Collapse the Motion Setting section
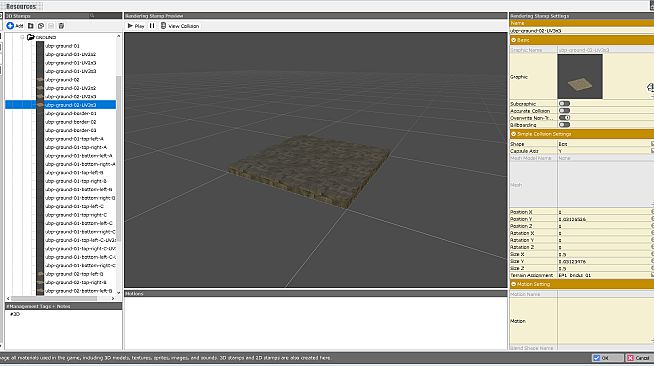Image resolution: width=654 pixels, height=366 pixels. point(513,284)
